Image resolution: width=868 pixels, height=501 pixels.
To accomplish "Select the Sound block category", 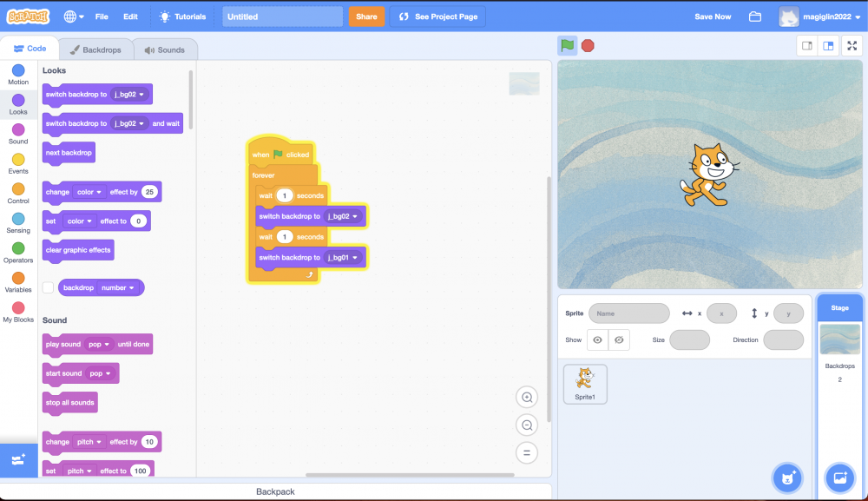I will [x=18, y=134].
